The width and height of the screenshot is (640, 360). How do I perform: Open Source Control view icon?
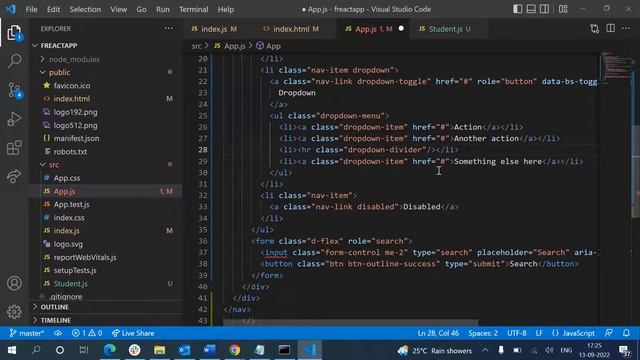pyautogui.click(x=14, y=90)
